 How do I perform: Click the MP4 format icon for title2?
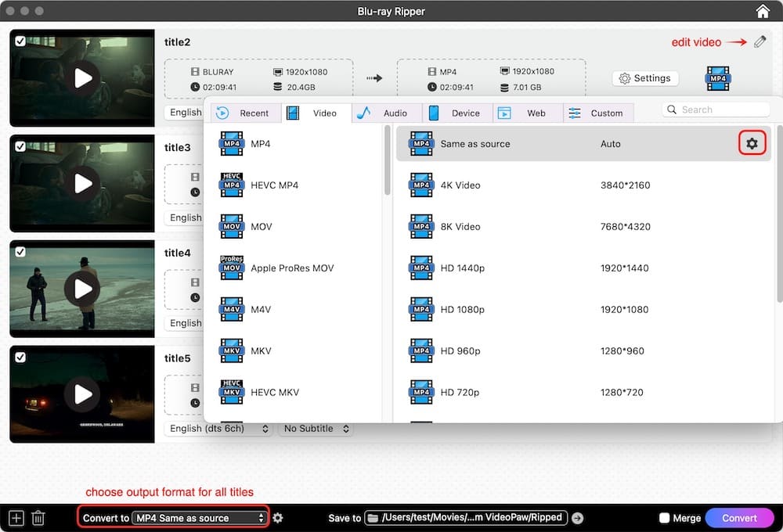(x=717, y=79)
